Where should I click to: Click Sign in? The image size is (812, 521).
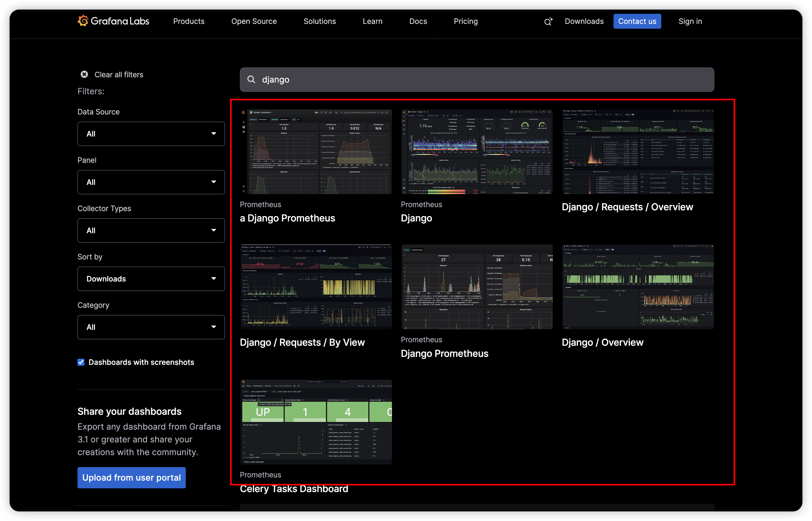point(690,21)
